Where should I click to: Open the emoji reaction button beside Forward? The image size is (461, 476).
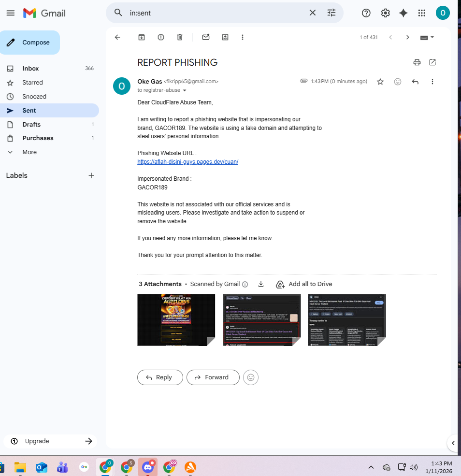(251, 377)
